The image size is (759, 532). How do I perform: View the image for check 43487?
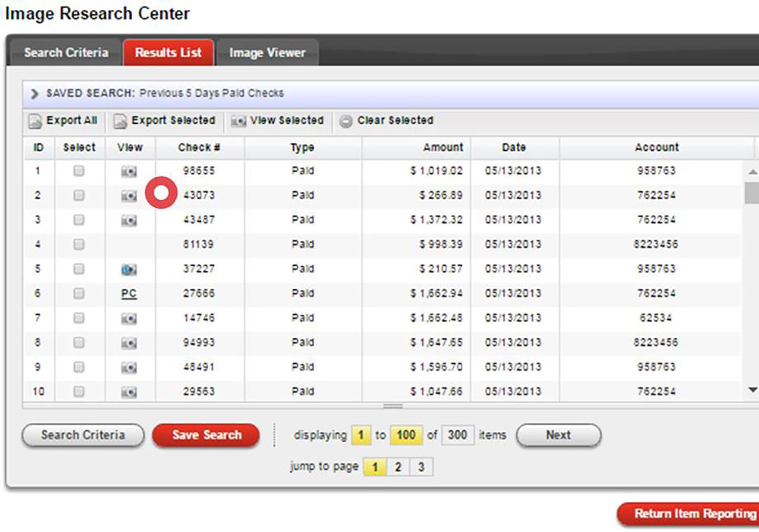129,220
